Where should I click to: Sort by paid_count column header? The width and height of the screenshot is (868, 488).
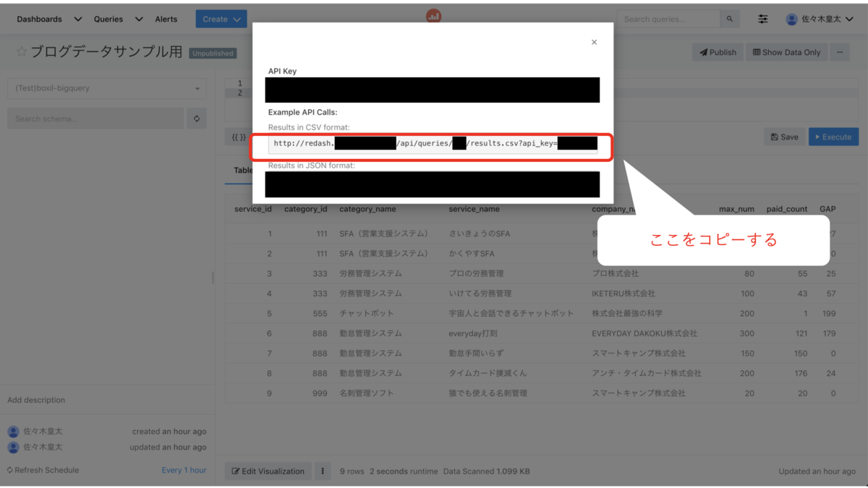point(787,209)
